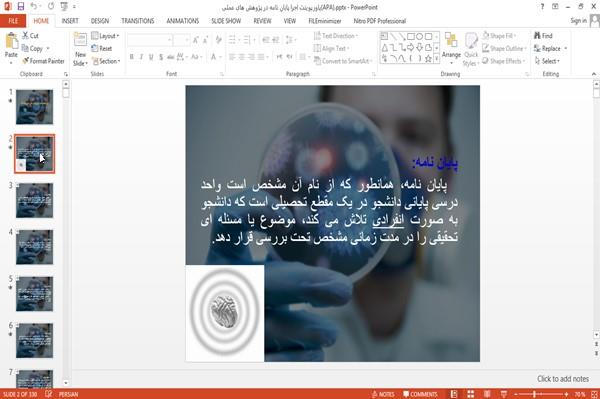Switch to Reading View icon
Viewport: 600px width, 399px height.
(x=487, y=394)
